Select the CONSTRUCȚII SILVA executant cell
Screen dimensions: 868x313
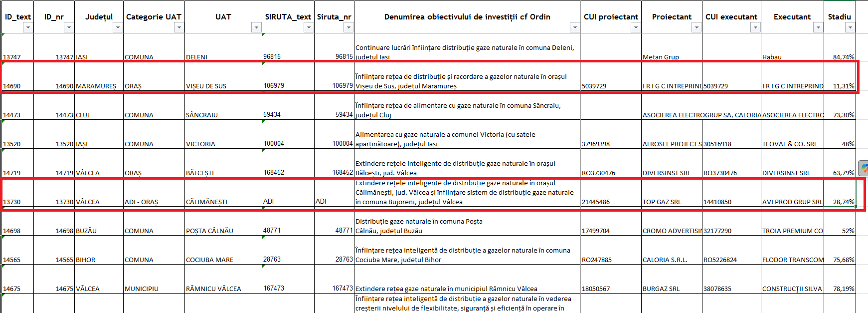(x=792, y=279)
